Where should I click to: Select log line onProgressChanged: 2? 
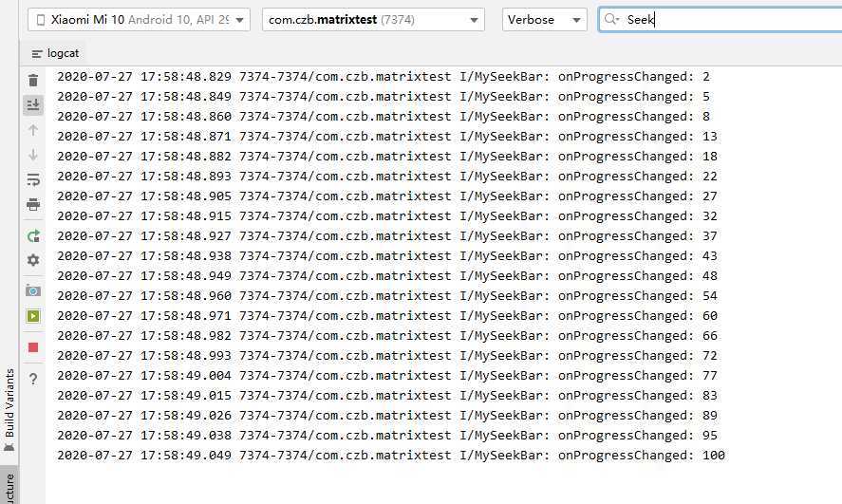384,77
